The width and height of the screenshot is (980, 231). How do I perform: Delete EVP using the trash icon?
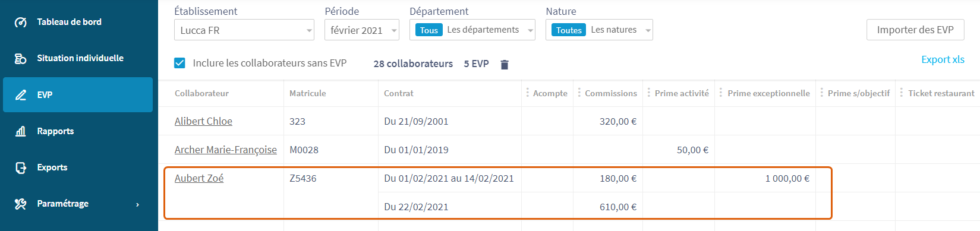click(x=505, y=64)
